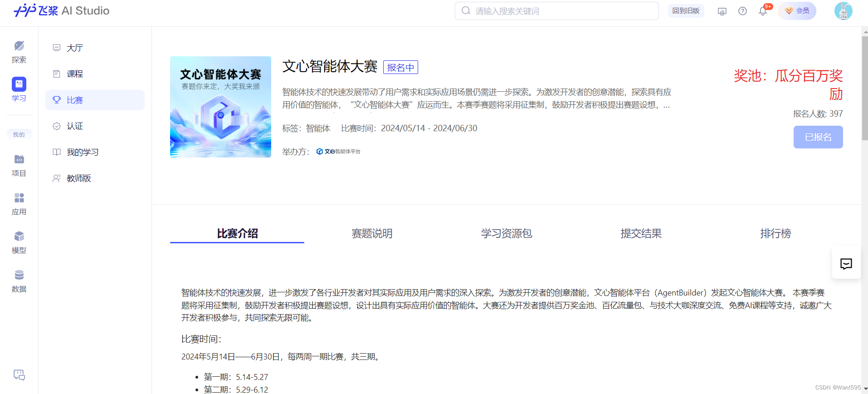
Task: Switch to the 学习资源包 tab
Action: click(x=507, y=233)
